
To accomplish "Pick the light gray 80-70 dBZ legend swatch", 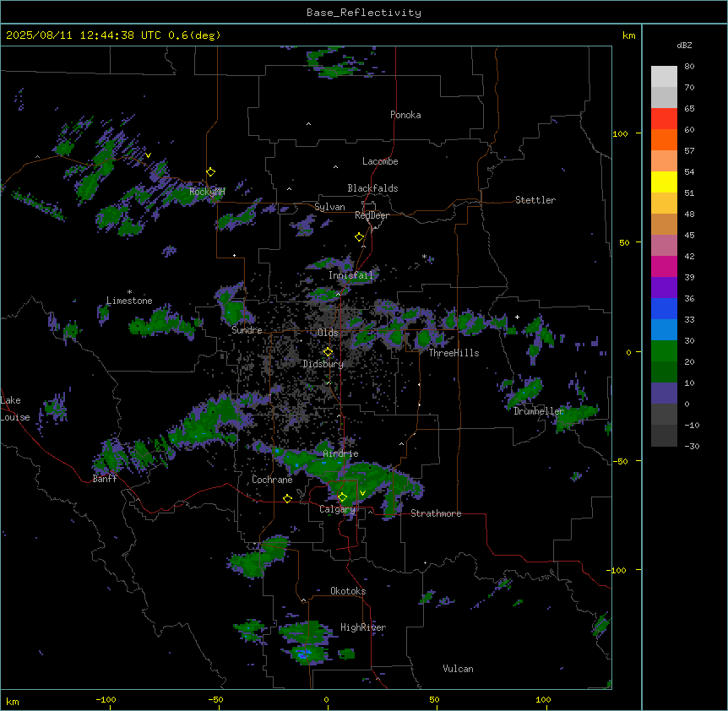I will tap(664, 77).
